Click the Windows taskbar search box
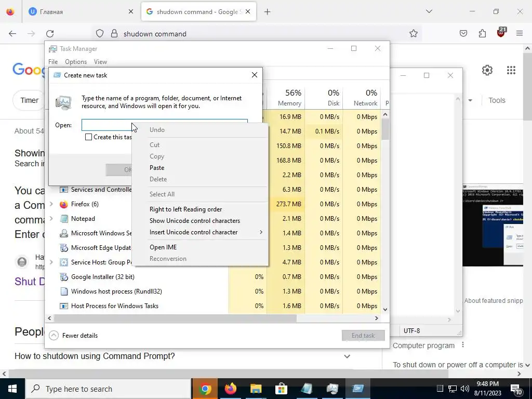532x399 pixels. (x=108, y=389)
